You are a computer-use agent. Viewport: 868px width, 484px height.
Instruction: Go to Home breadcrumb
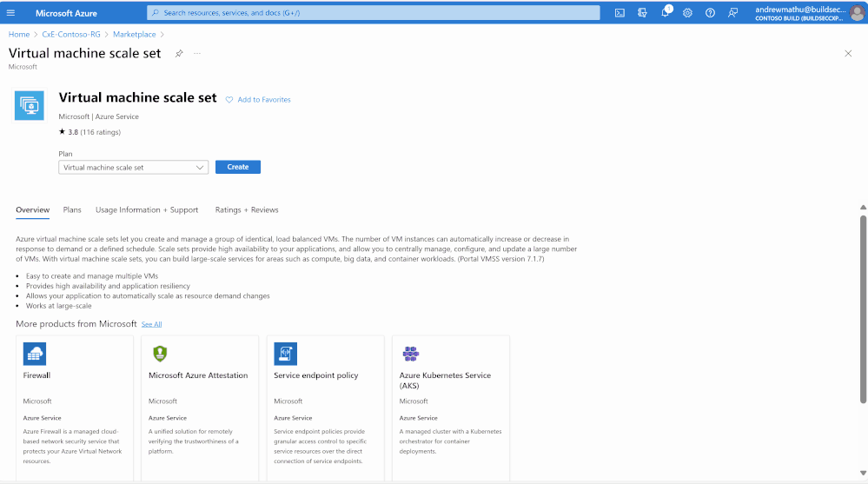[x=19, y=35]
